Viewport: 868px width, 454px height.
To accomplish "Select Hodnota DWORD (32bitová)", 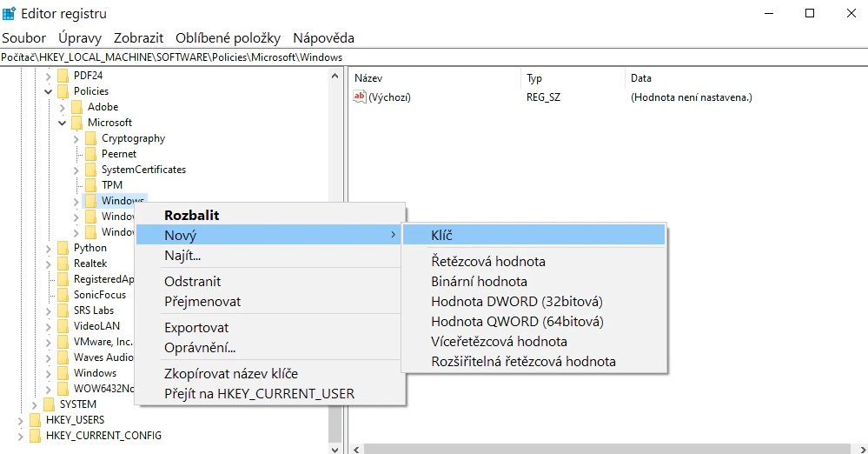I will point(533,301).
